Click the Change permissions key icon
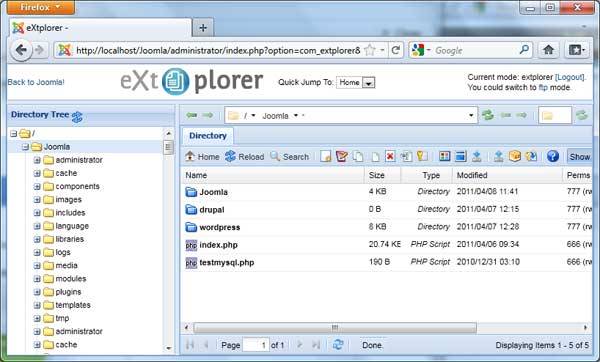 (422, 156)
